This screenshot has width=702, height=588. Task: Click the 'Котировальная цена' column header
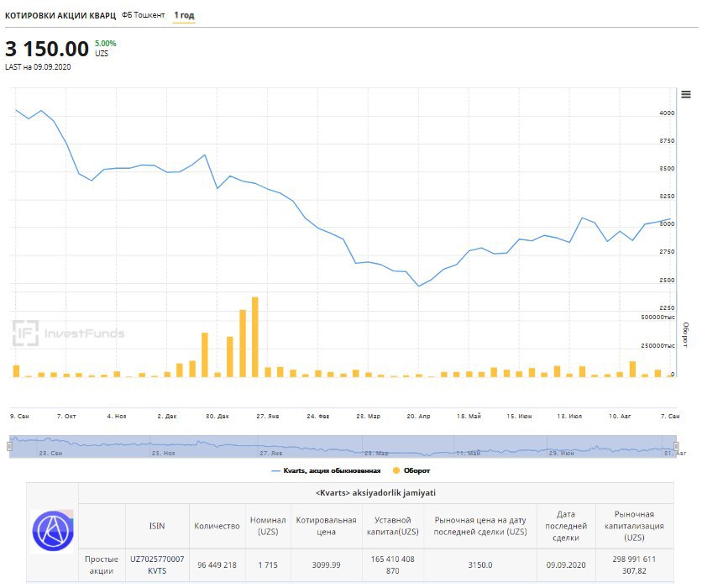tap(327, 526)
